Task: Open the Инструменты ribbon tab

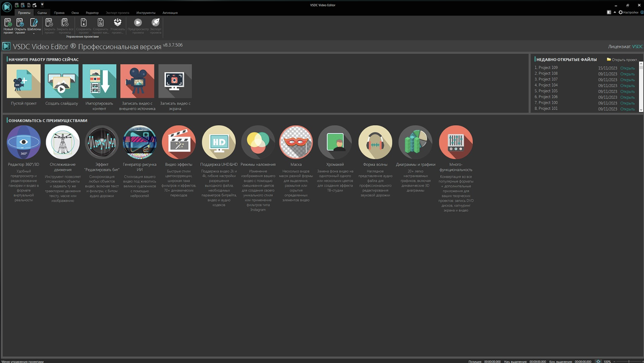Action: click(146, 13)
